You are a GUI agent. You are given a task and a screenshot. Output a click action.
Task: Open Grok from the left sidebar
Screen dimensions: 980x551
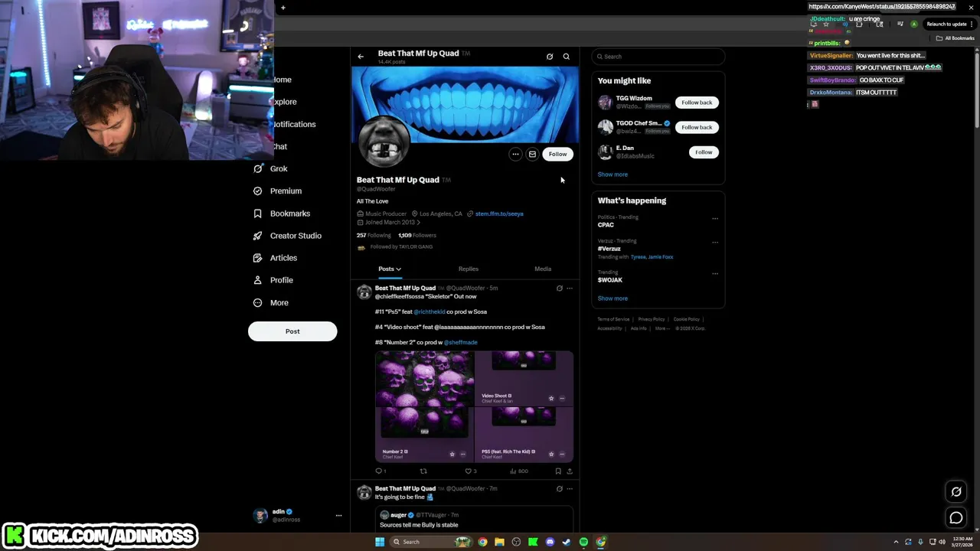[x=270, y=168]
